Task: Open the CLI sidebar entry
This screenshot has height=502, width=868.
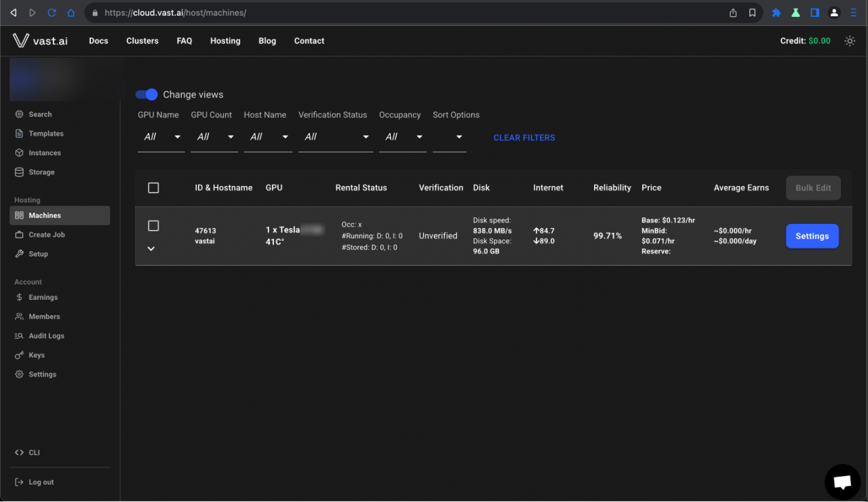Action: click(x=34, y=452)
